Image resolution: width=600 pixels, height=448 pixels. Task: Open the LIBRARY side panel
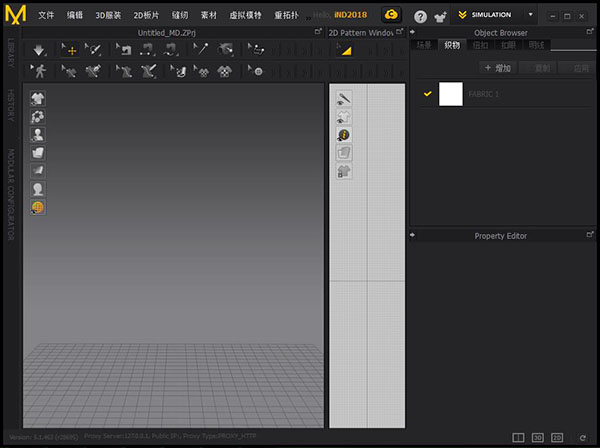tap(11, 53)
